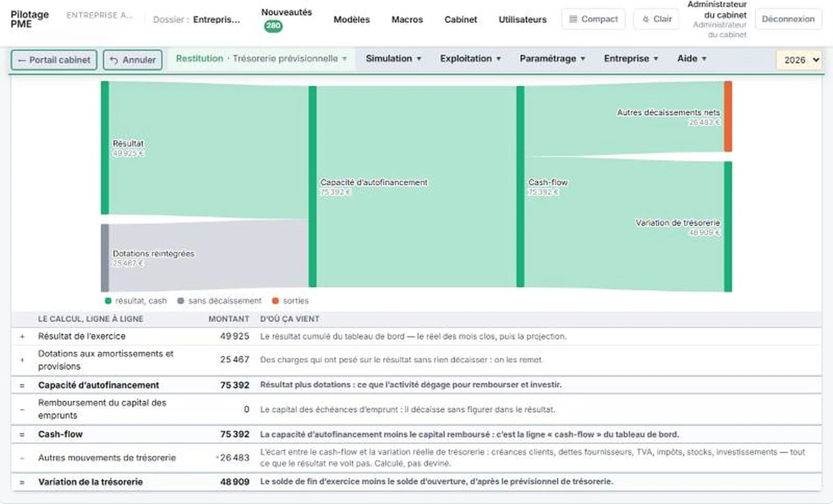Image resolution: width=833 pixels, height=504 pixels.
Task: Switch to Clair light theme
Action: [x=656, y=19]
